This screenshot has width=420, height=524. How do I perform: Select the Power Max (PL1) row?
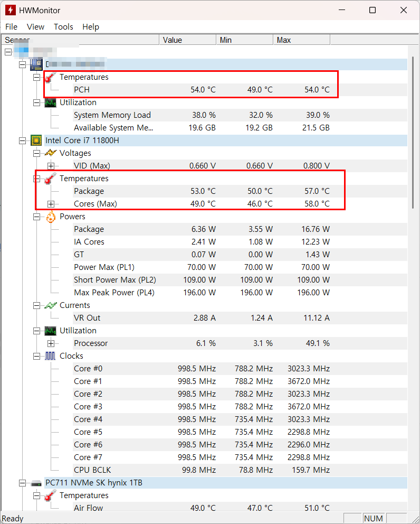tap(240, 267)
